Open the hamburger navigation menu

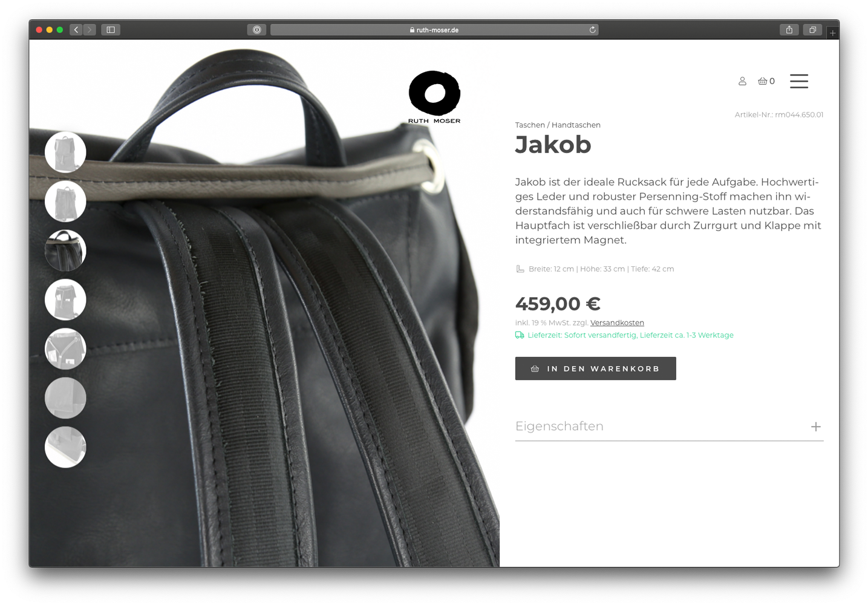(799, 81)
